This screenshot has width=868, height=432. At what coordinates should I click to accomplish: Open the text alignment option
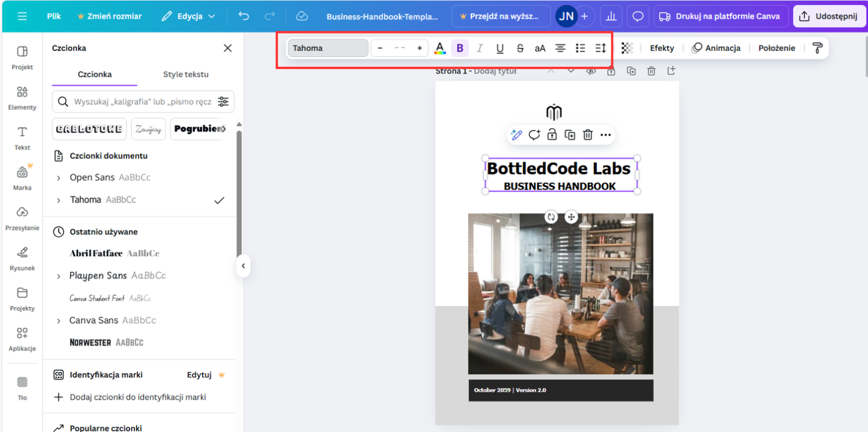560,48
